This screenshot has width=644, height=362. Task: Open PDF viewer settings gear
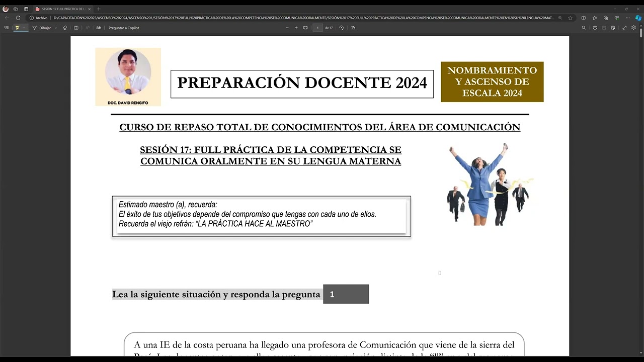634,28
